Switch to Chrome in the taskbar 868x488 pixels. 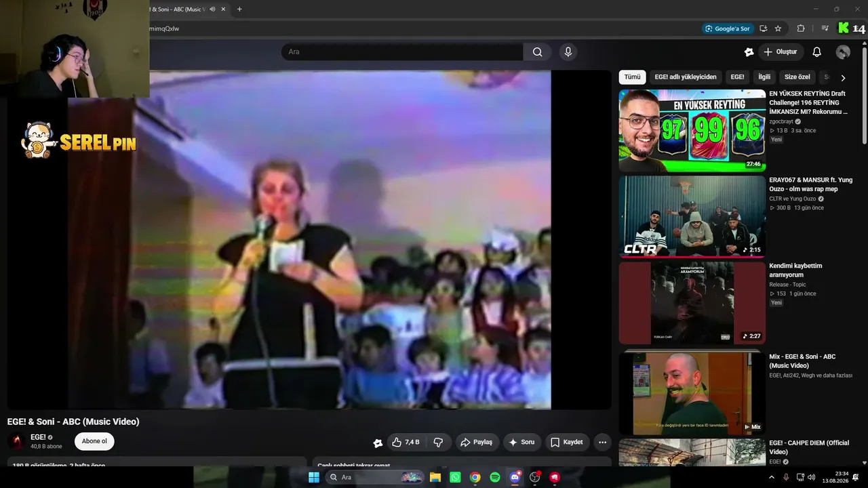pos(475,477)
